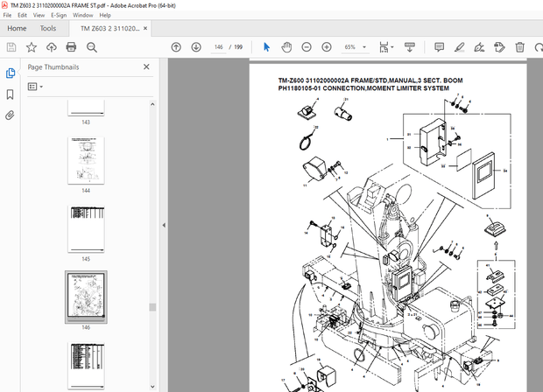Click the Save file icon

[x=11, y=47]
